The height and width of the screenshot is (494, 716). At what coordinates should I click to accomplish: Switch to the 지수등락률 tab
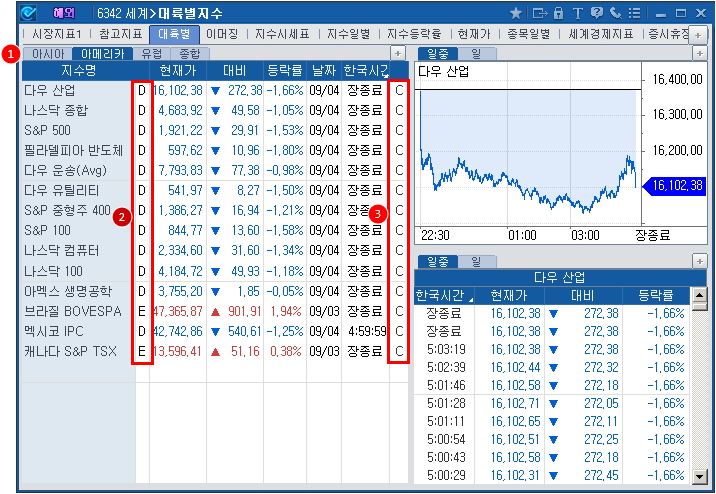pos(414,34)
